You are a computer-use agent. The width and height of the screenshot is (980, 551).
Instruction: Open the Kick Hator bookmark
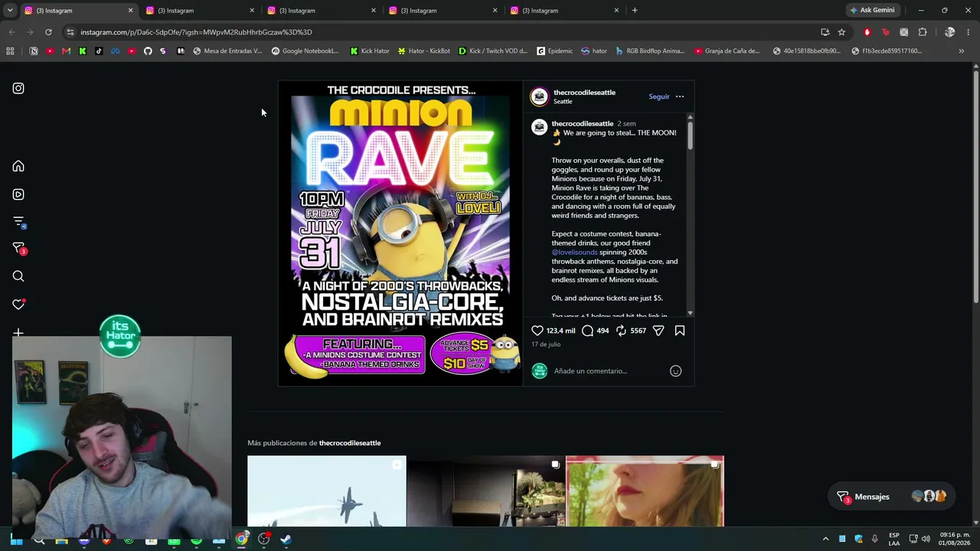tap(369, 51)
